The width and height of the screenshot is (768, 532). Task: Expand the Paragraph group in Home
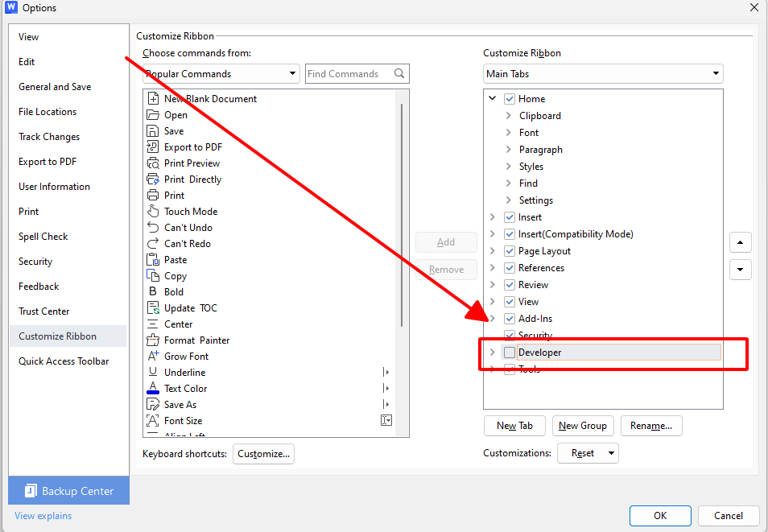pos(508,150)
